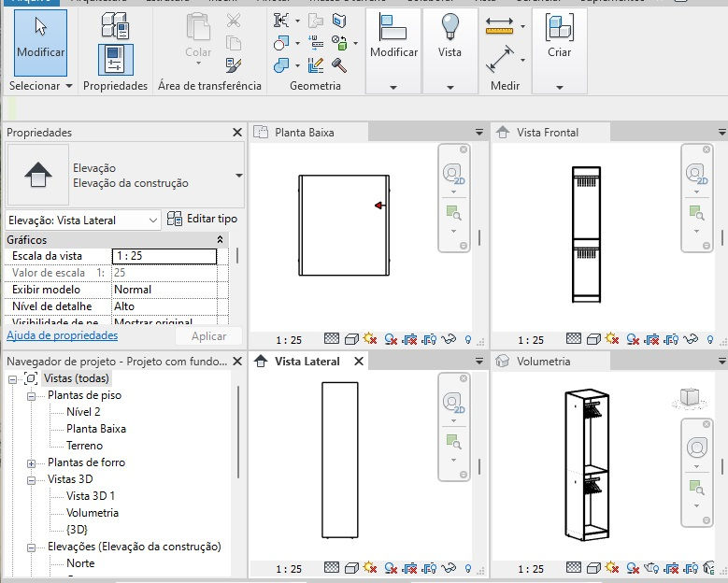
Task: Click the Cope geometry tool icon
Action: pos(280,21)
